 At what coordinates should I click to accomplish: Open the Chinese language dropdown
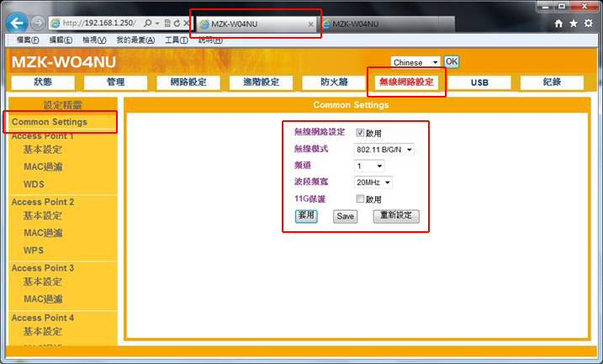click(415, 62)
